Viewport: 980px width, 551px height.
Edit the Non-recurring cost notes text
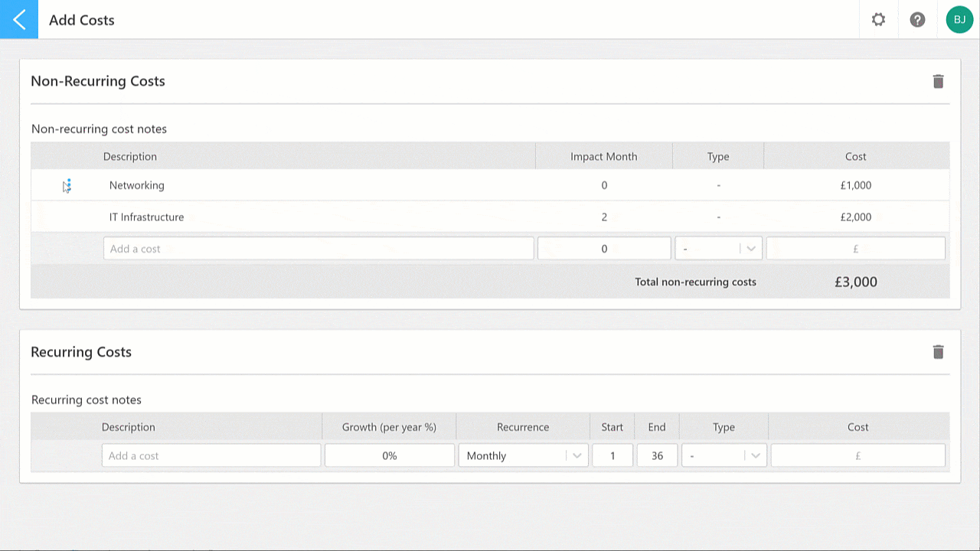click(99, 129)
